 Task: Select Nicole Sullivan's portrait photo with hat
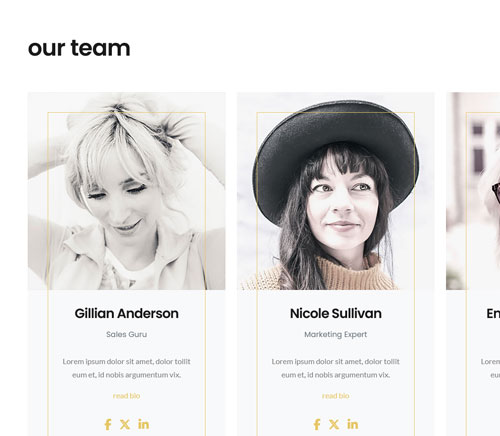[x=336, y=191]
